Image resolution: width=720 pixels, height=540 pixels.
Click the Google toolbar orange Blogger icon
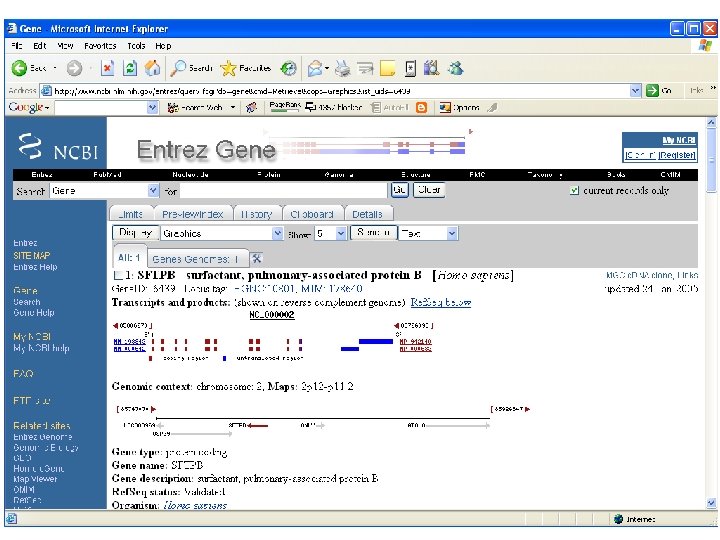(x=421, y=107)
